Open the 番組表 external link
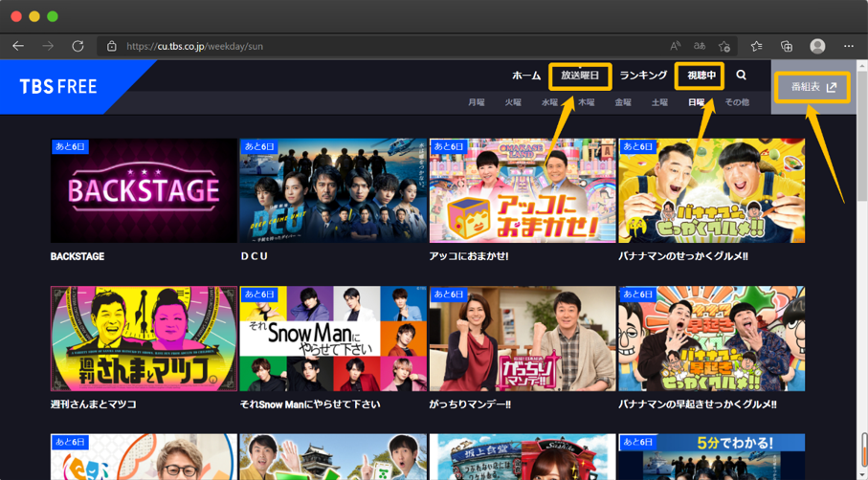The width and height of the screenshot is (868, 480). pos(812,87)
